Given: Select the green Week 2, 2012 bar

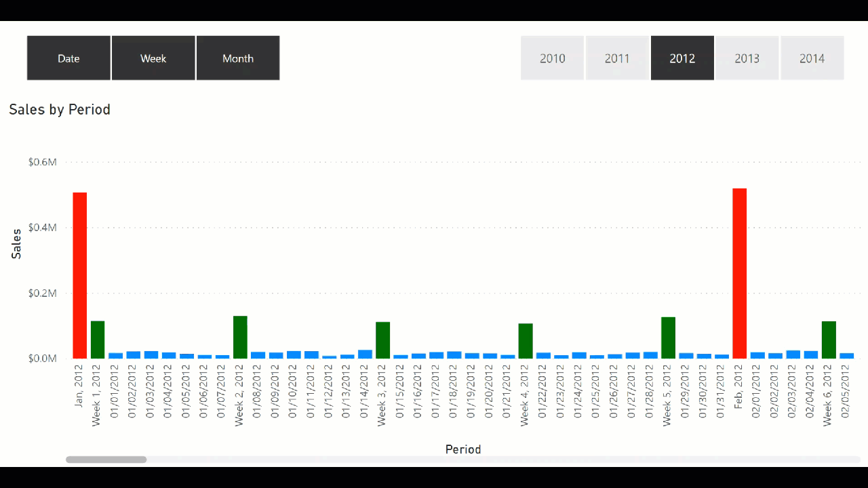Looking at the screenshot, I should tap(240, 337).
